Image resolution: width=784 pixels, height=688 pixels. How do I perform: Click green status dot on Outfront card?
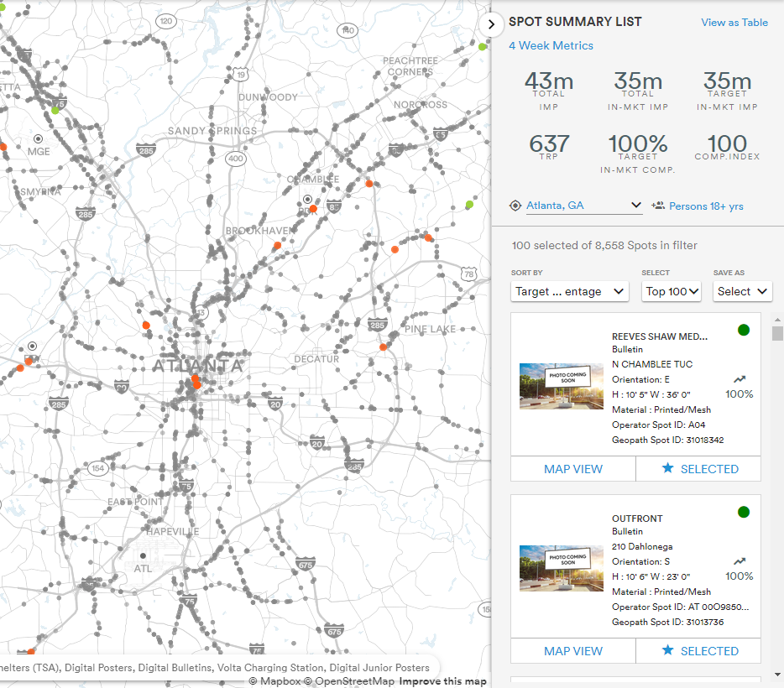pyautogui.click(x=744, y=512)
